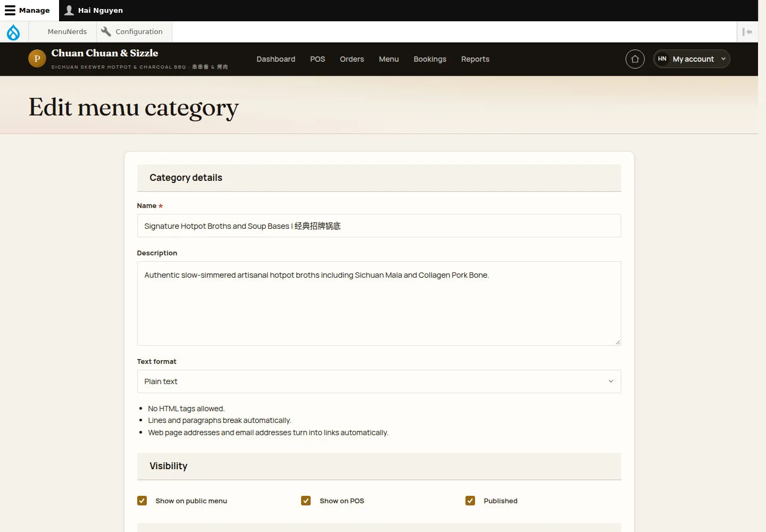
Task: Go to the Dashboard tab
Action: coord(276,59)
